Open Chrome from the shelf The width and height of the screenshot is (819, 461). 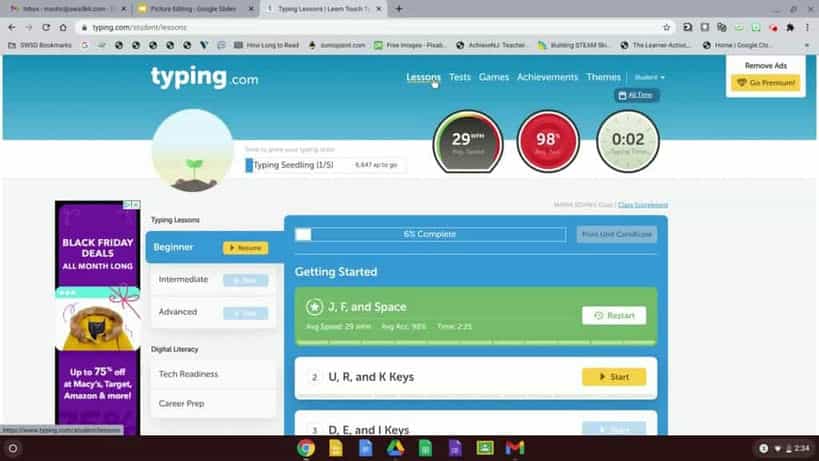click(306, 448)
